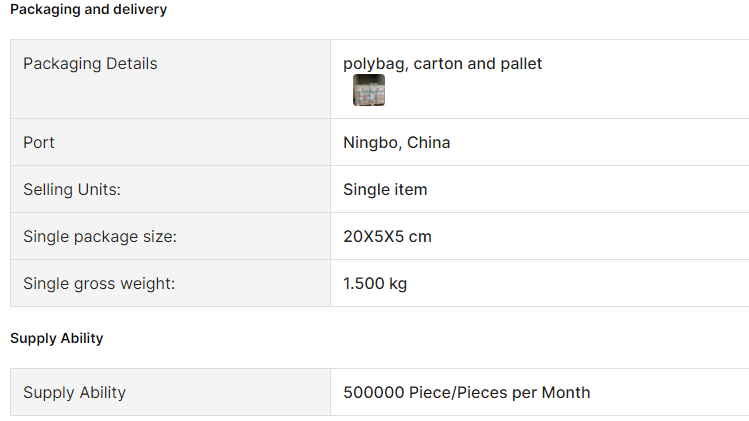Click the Packaging and delivery heading

[88, 10]
